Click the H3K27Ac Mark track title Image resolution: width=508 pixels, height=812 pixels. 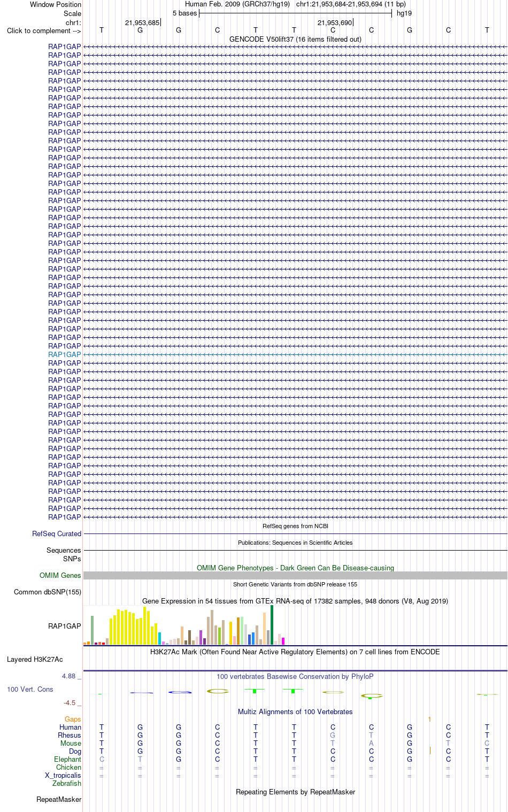pyautogui.click(x=295, y=652)
